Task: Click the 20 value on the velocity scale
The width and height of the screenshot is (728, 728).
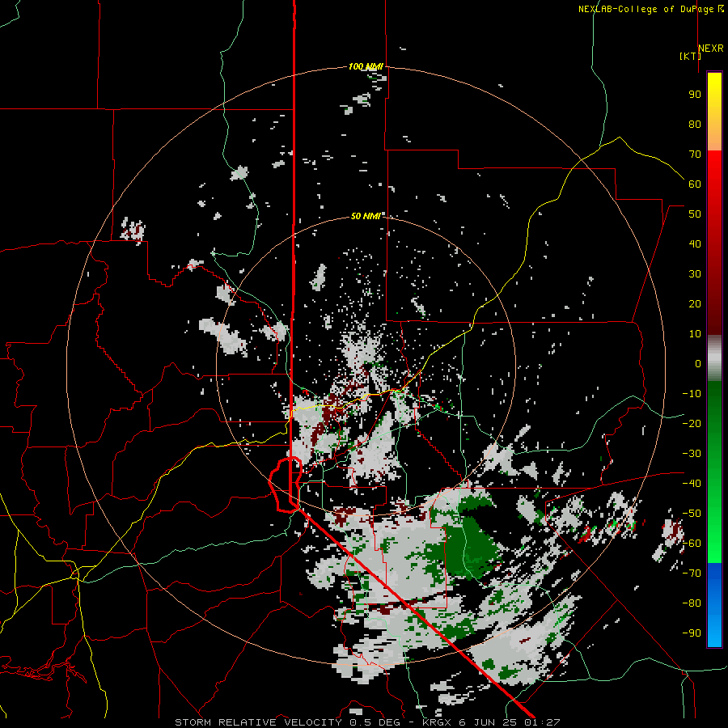Action: (x=695, y=304)
